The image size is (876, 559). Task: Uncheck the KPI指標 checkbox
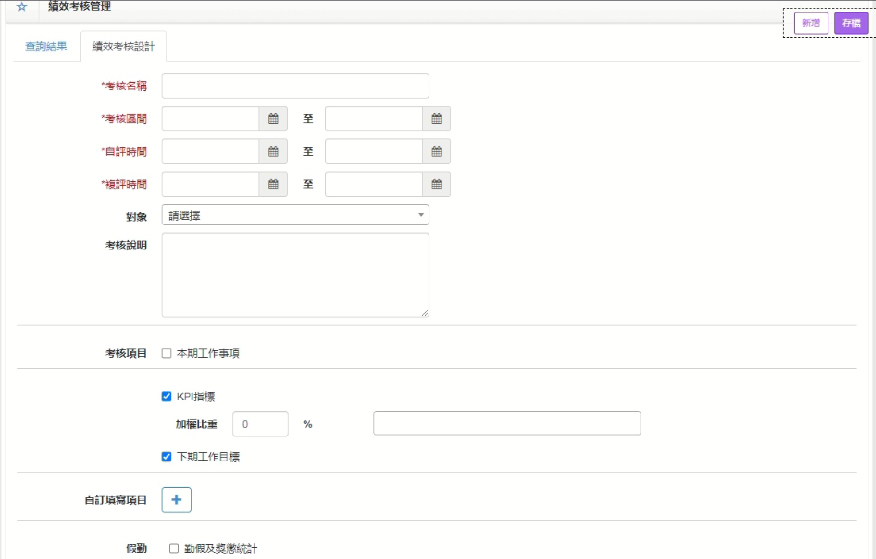click(x=167, y=396)
